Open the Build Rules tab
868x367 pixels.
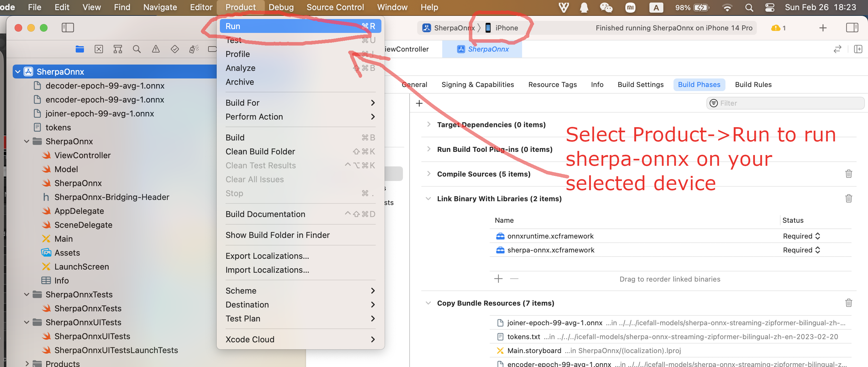point(753,84)
